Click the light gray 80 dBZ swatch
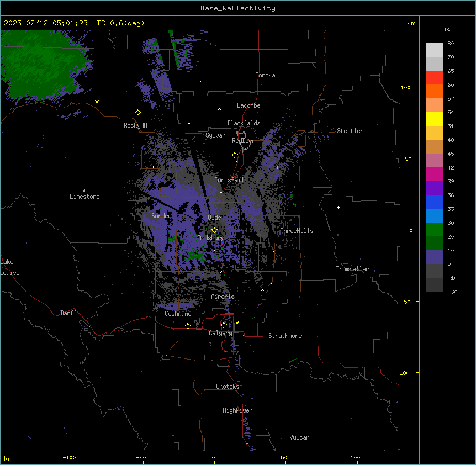Image resolution: width=476 pixels, height=465 pixels. [x=434, y=50]
